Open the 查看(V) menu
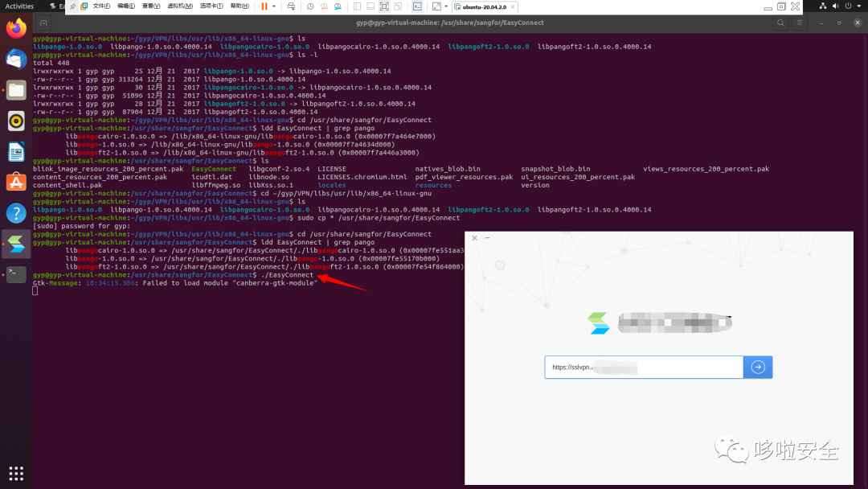The width and height of the screenshot is (868, 489). (151, 6)
